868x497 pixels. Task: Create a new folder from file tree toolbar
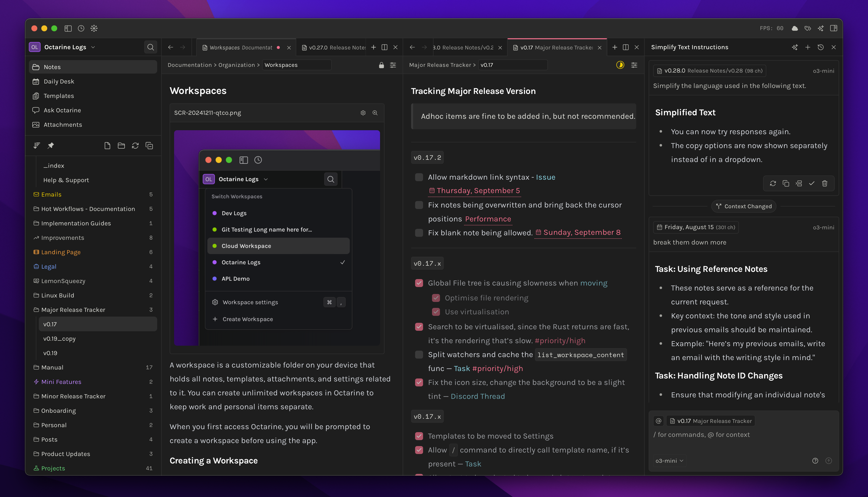click(x=121, y=146)
